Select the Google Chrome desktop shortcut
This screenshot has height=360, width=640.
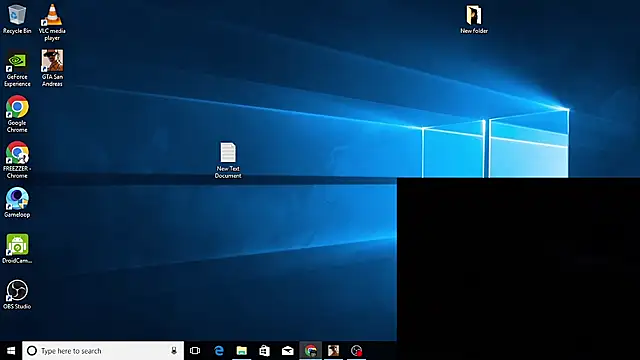coord(17,114)
